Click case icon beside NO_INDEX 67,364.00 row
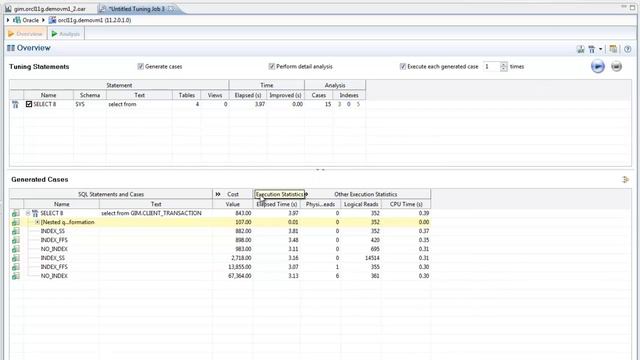The image size is (640, 360). pos(16,276)
